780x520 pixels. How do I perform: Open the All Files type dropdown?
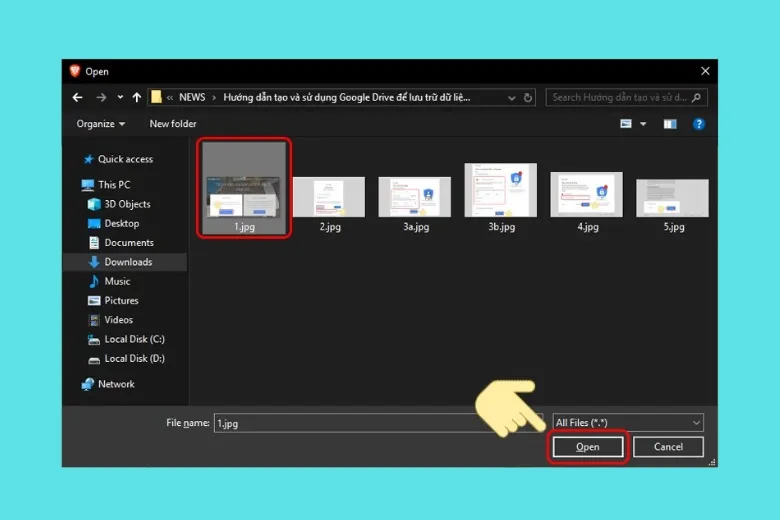tap(628, 423)
